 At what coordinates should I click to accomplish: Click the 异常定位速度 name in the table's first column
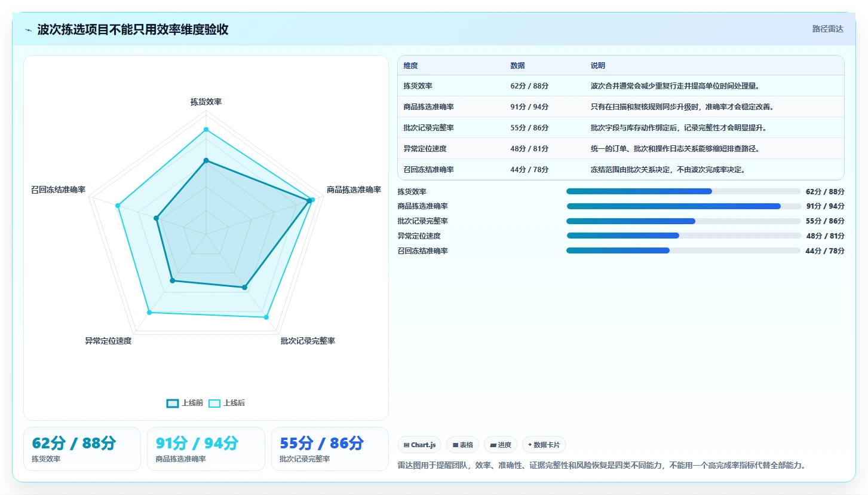click(x=425, y=149)
